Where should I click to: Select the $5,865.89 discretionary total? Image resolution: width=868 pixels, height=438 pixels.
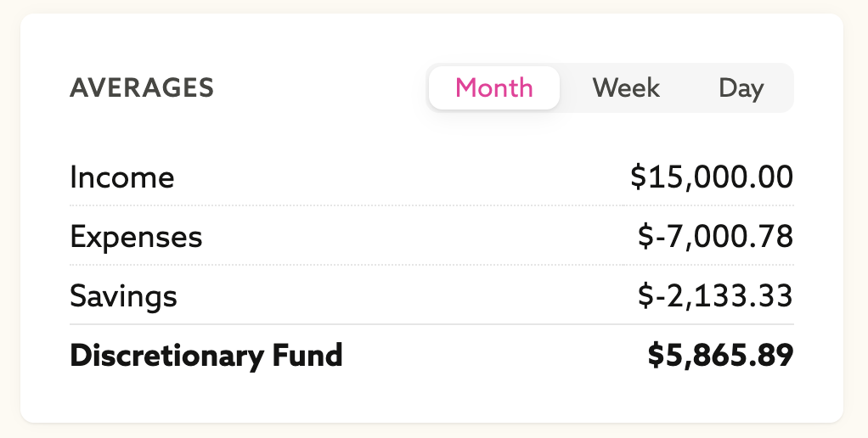point(720,355)
